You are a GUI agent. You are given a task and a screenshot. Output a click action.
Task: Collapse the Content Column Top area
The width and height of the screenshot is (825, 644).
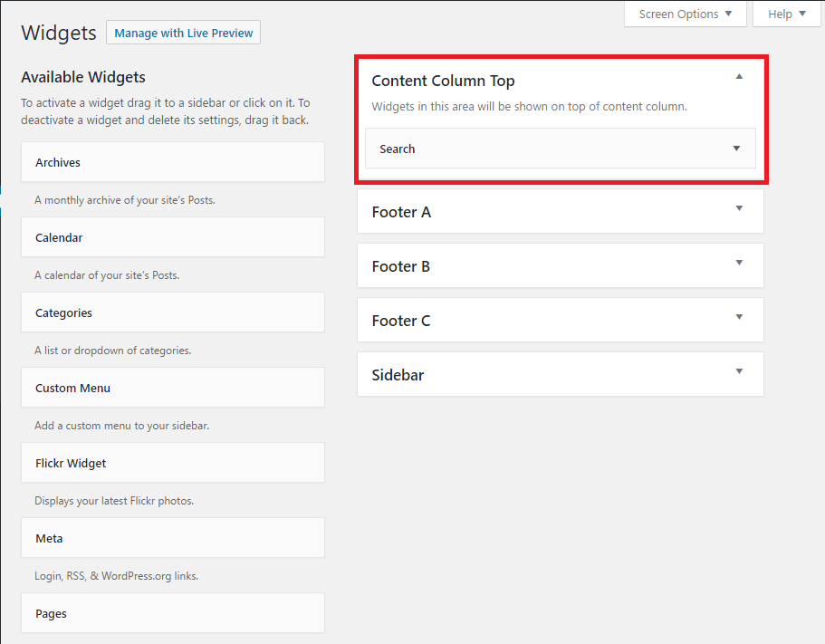[x=739, y=78]
